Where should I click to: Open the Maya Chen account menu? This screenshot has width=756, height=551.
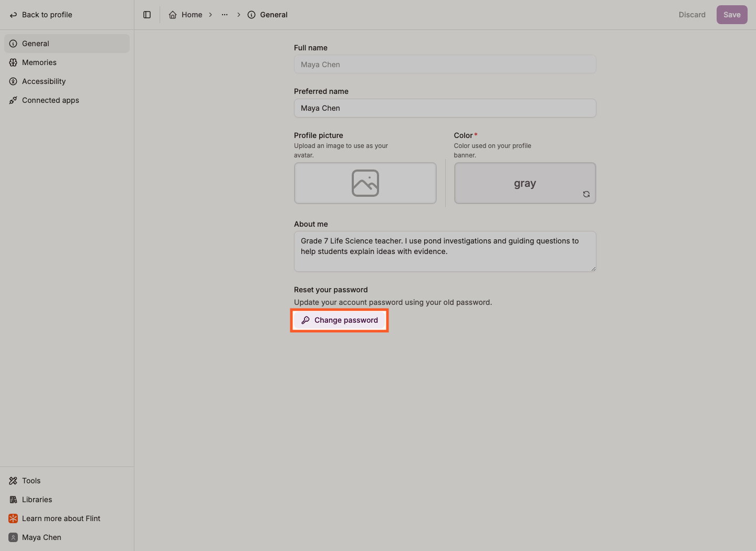(x=67, y=537)
